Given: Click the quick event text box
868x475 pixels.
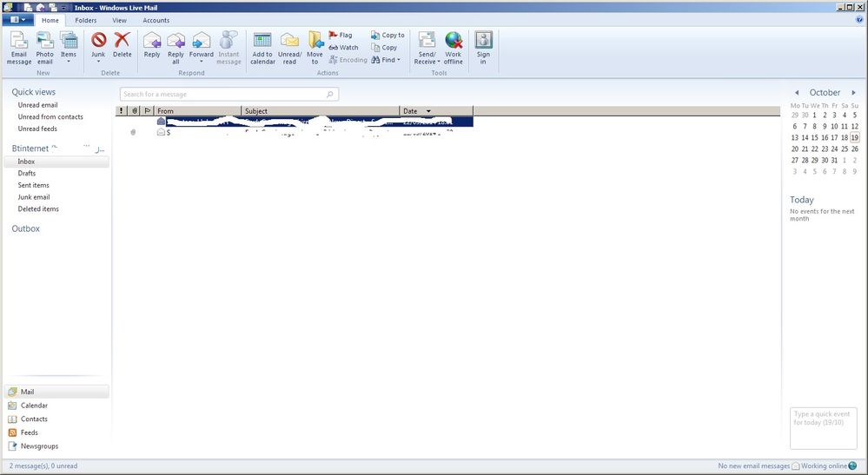Looking at the screenshot, I should (823, 429).
